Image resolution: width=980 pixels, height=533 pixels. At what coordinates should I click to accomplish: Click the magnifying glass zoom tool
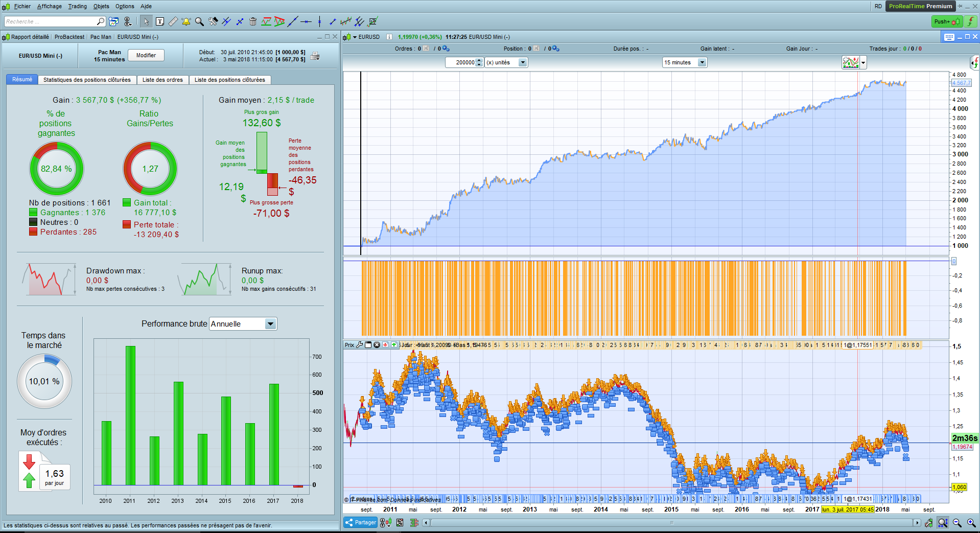click(199, 21)
